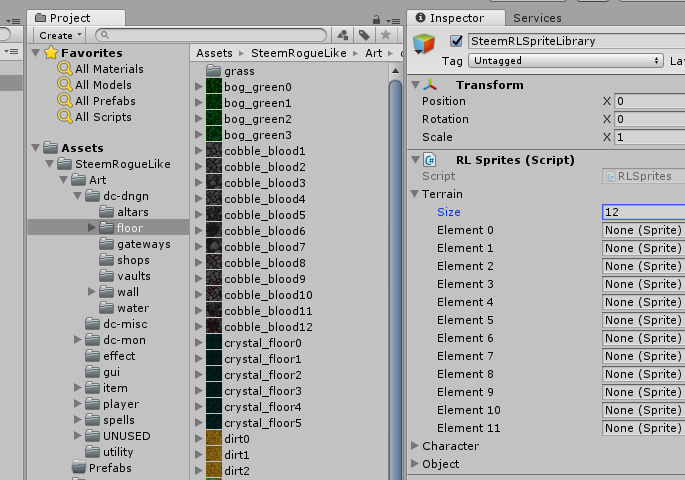The image size is (685, 480).
Task: Collapse the Transform component
Action: (415, 85)
